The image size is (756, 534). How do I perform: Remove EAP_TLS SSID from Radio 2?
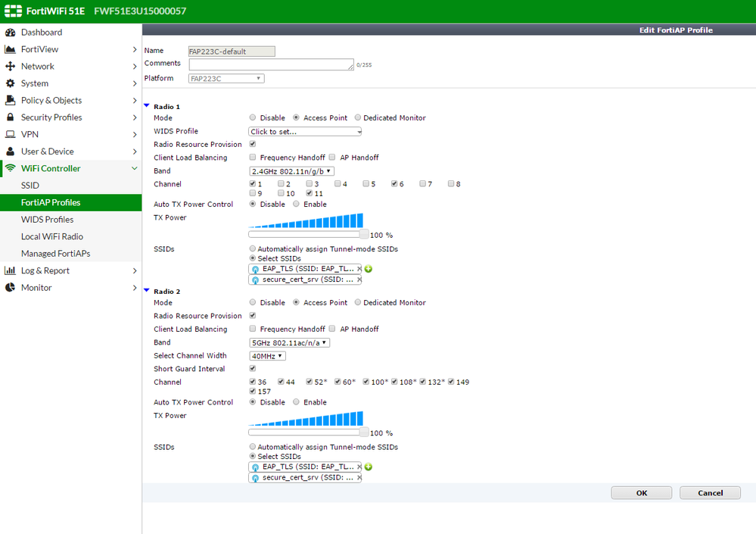coord(359,467)
